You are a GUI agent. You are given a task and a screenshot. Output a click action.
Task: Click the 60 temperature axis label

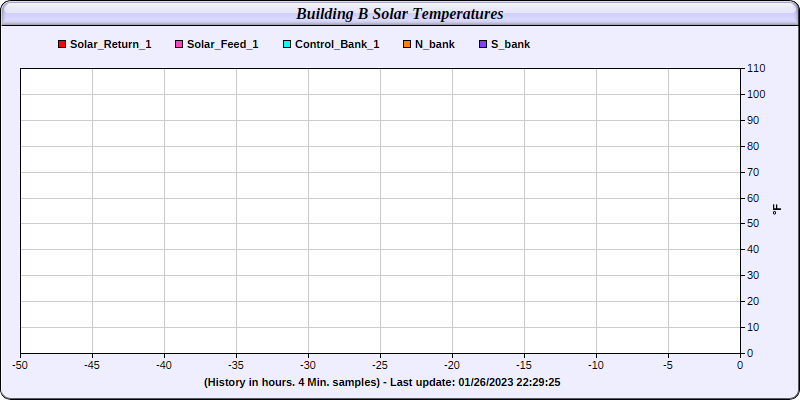coord(753,198)
